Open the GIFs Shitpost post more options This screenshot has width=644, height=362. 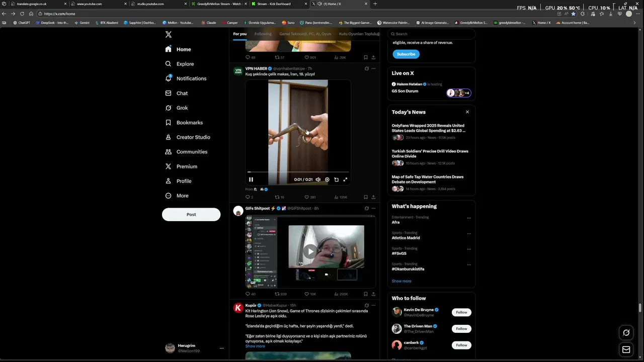point(373,208)
